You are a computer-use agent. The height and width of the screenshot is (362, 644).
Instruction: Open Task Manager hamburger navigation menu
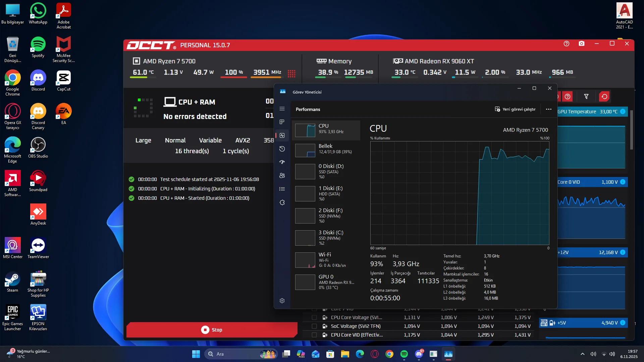(x=282, y=109)
